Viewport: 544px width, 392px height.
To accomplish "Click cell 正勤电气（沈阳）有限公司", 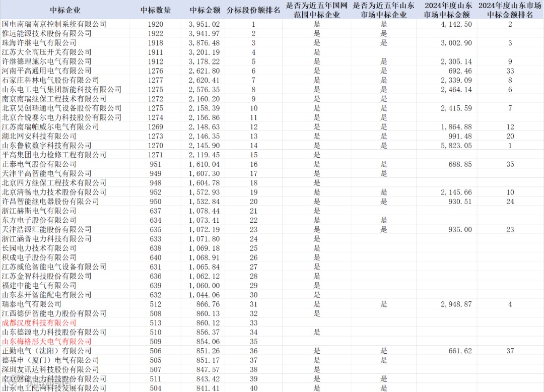I will (46, 351).
